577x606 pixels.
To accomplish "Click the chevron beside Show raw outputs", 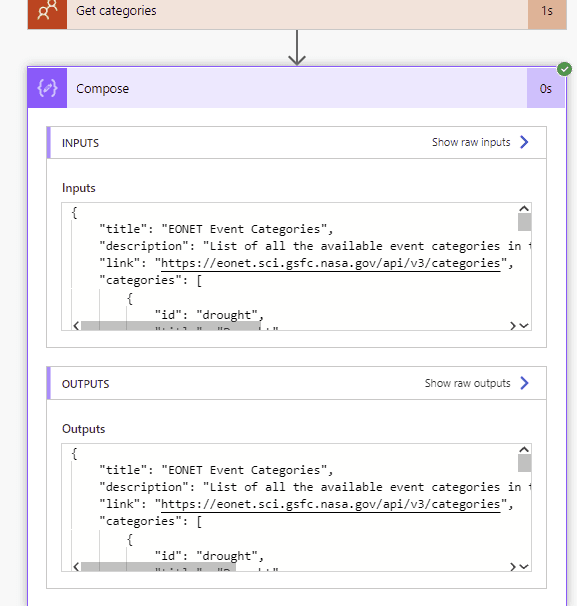I will pyautogui.click(x=524, y=383).
